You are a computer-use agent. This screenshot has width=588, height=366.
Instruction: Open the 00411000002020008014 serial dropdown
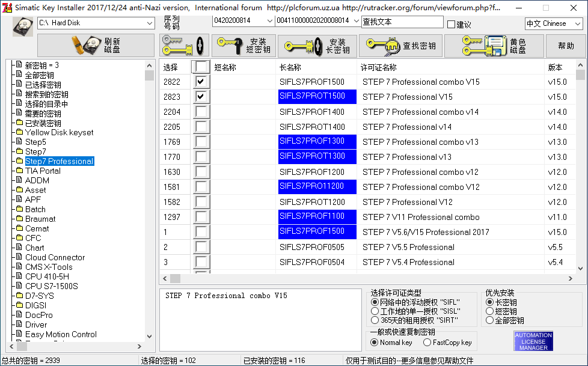pos(357,20)
